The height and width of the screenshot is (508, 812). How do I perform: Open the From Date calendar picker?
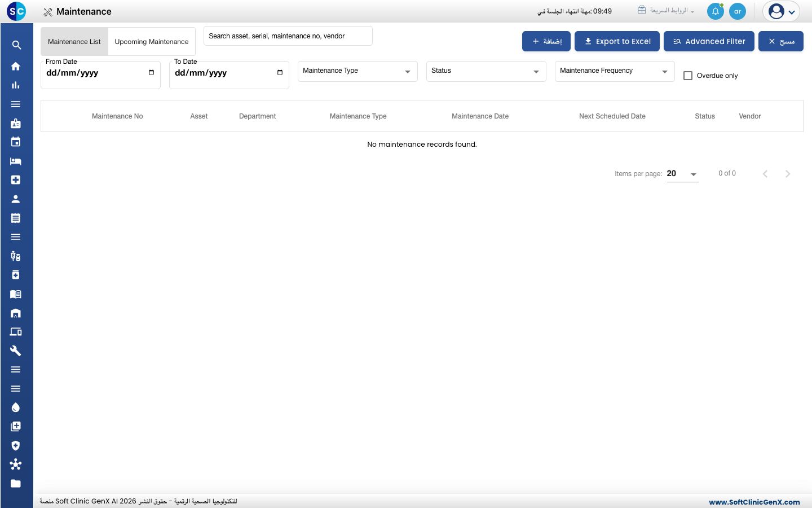pos(151,73)
